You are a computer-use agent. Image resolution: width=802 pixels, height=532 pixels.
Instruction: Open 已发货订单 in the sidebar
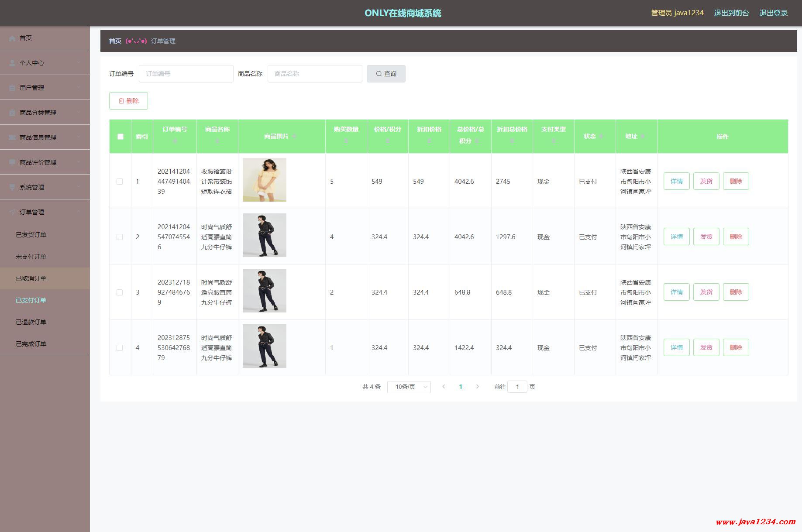[45, 235]
